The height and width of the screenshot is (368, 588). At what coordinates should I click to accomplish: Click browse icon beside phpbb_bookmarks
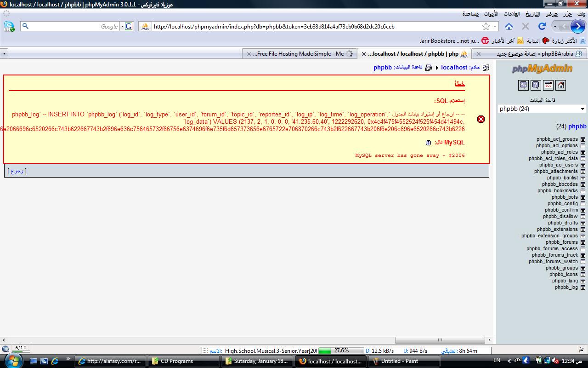[x=582, y=191]
